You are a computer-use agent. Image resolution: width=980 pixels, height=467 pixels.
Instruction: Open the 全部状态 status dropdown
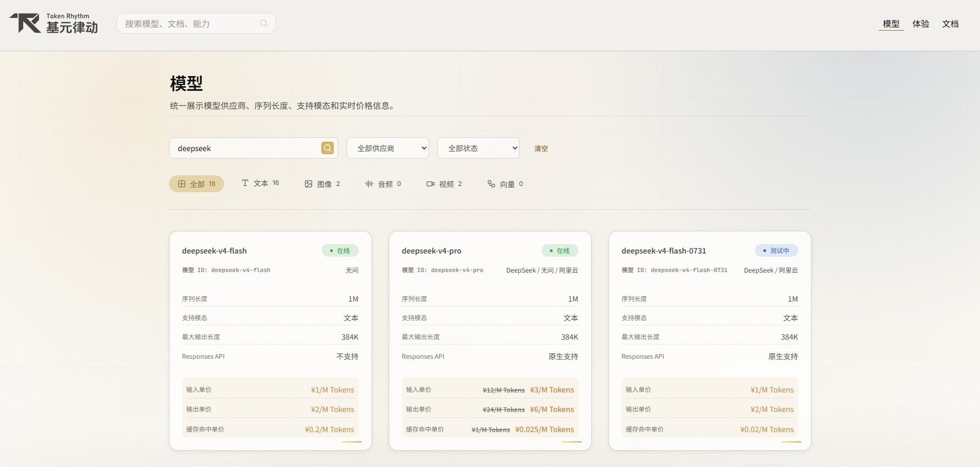479,148
